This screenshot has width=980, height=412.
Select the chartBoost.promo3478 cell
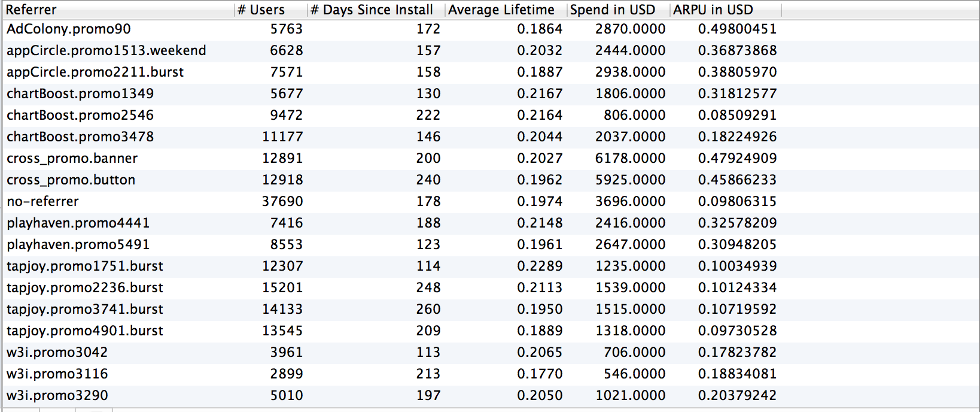[x=80, y=137]
